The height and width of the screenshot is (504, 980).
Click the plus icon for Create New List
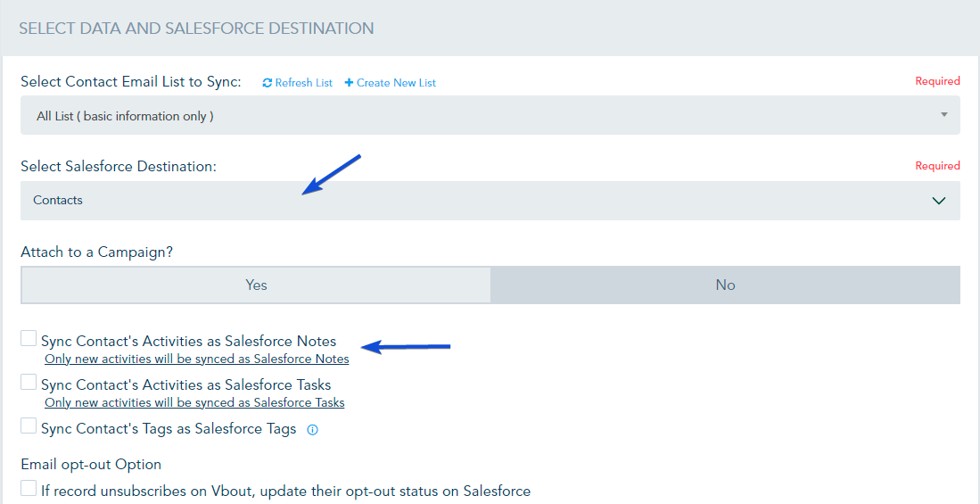[349, 83]
